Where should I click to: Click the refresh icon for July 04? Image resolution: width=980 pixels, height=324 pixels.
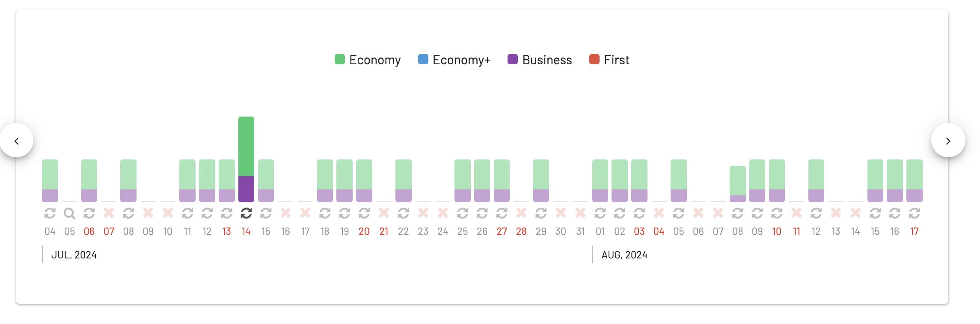coord(50,213)
